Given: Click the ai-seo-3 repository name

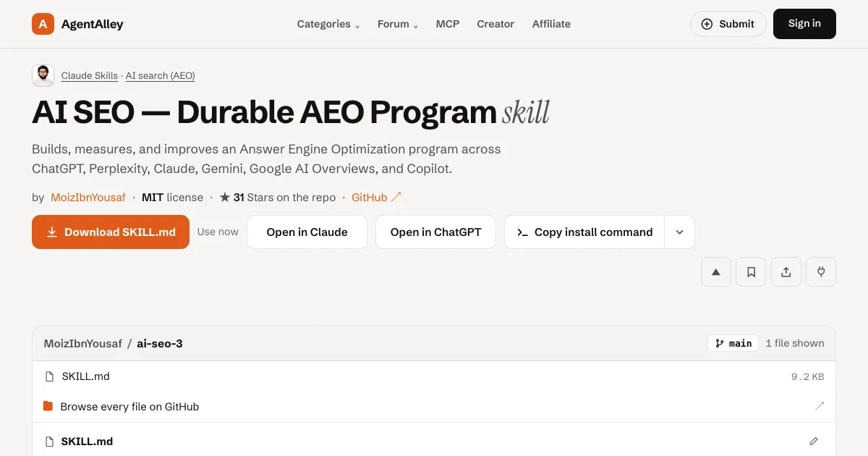Looking at the screenshot, I should (160, 344).
